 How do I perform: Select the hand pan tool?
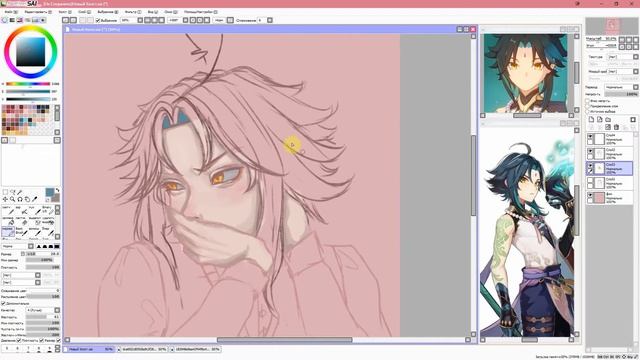pos(27,199)
